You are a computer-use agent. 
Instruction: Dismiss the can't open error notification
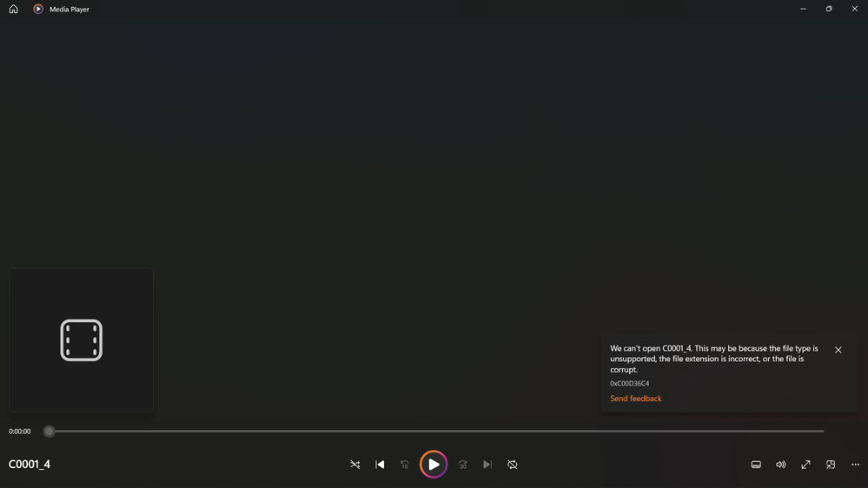point(838,350)
